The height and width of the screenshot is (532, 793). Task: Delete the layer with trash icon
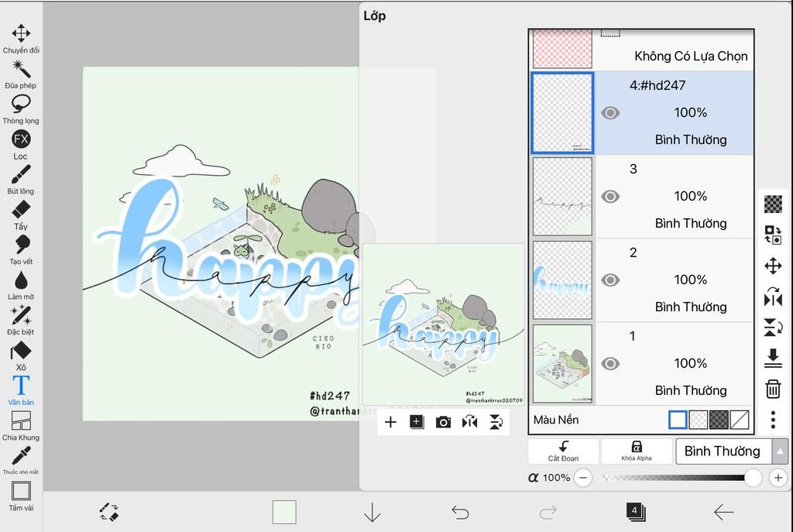click(773, 389)
